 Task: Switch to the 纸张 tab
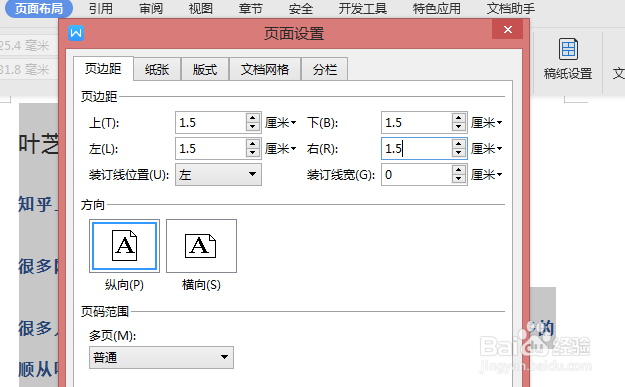point(157,70)
